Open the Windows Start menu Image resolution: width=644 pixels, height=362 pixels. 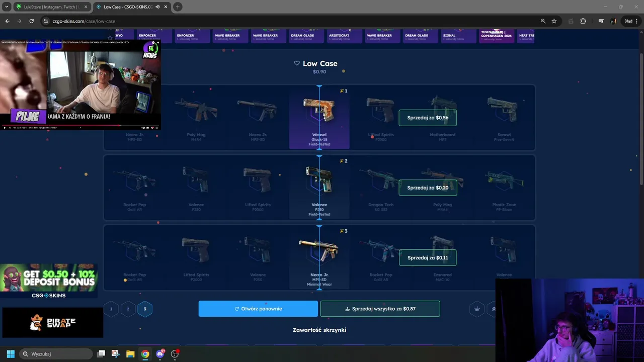[11, 354]
